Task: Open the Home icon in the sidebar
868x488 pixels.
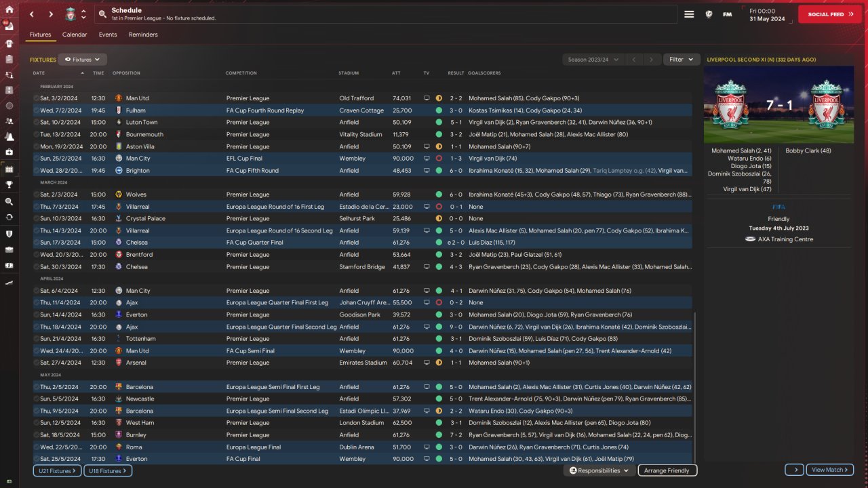Action: click(x=9, y=9)
